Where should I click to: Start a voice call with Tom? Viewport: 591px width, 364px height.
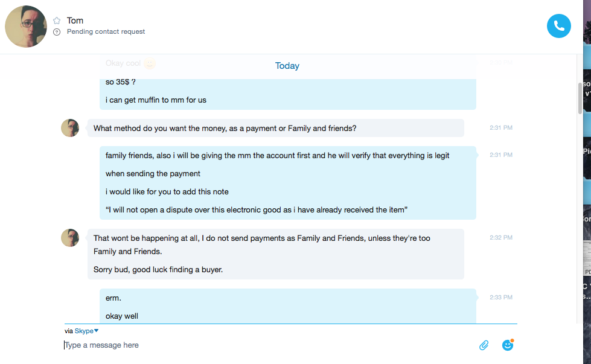(x=558, y=26)
